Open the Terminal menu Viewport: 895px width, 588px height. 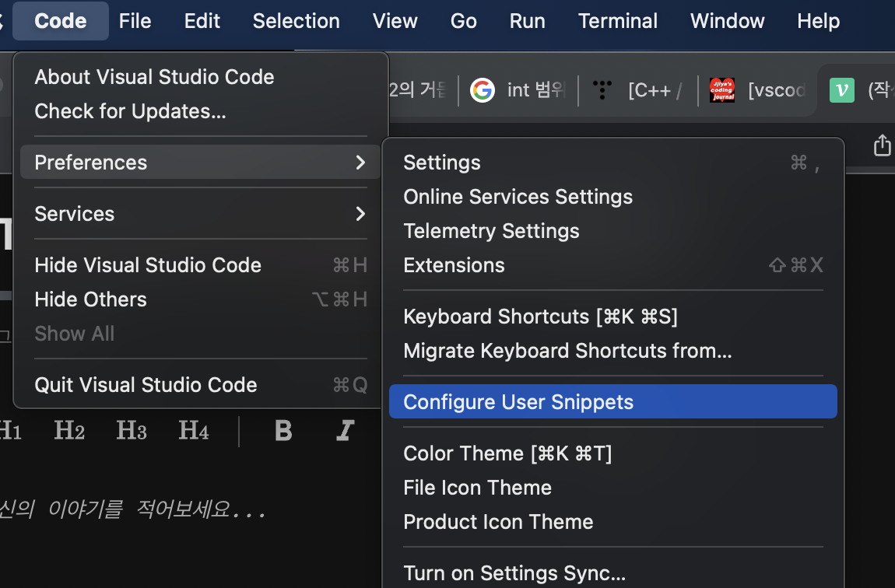point(617,21)
